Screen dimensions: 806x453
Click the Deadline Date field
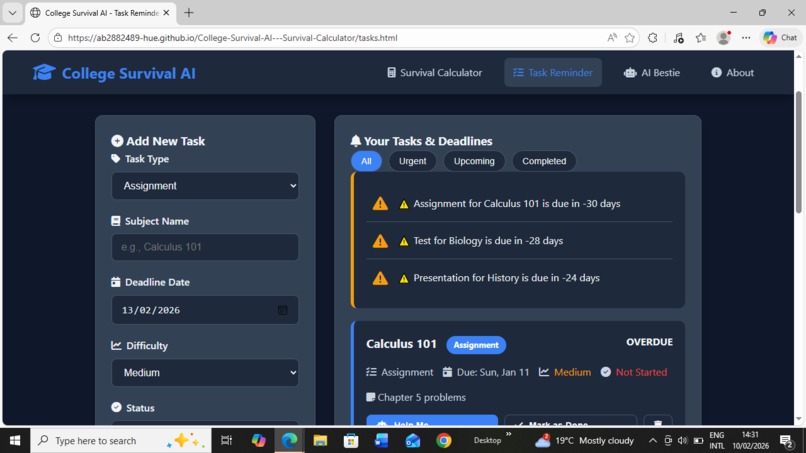click(205, 310)
